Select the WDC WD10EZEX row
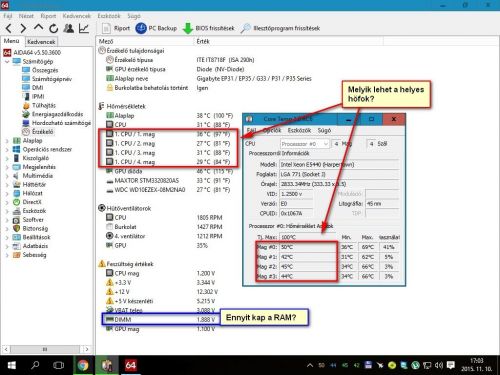This screenshot has height=375, width=500. 168,190
